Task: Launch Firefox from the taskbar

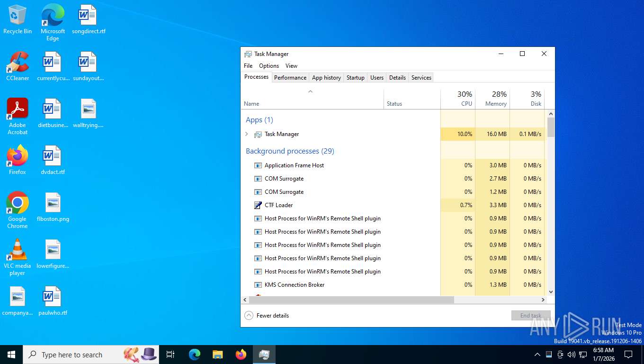Action: [x=241, y=355]
